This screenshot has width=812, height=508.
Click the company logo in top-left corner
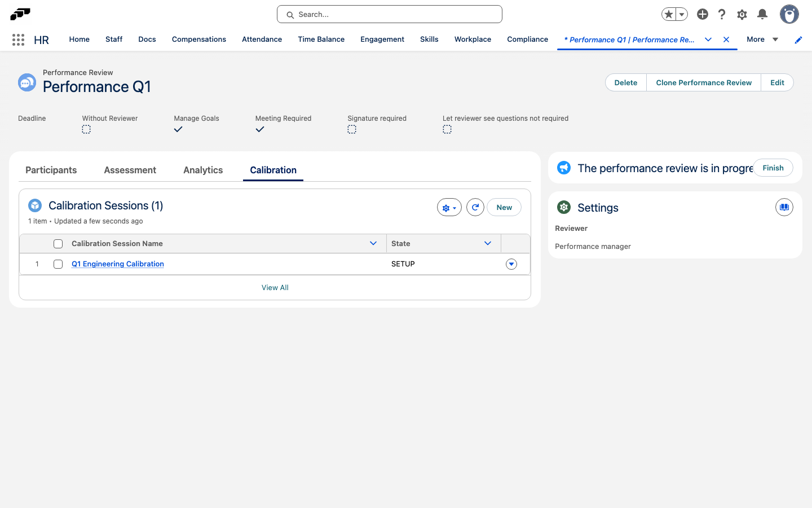(x=20, y=14)
